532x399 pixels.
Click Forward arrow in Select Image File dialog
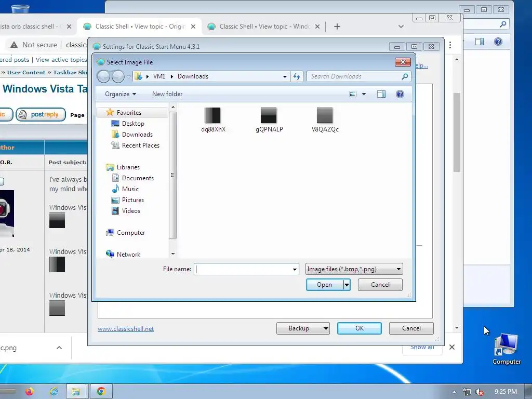[x=118, y=77]
